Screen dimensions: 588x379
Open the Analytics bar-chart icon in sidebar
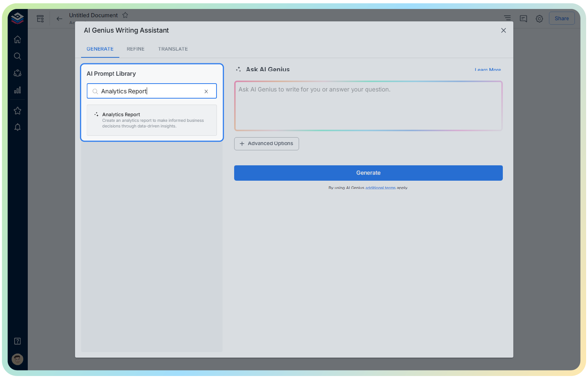tap(17, 90)
